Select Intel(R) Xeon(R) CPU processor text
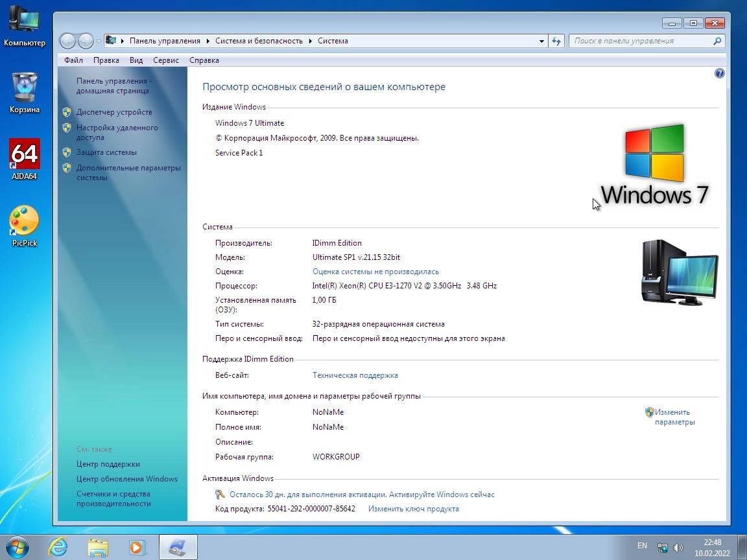 coord(405,286)
